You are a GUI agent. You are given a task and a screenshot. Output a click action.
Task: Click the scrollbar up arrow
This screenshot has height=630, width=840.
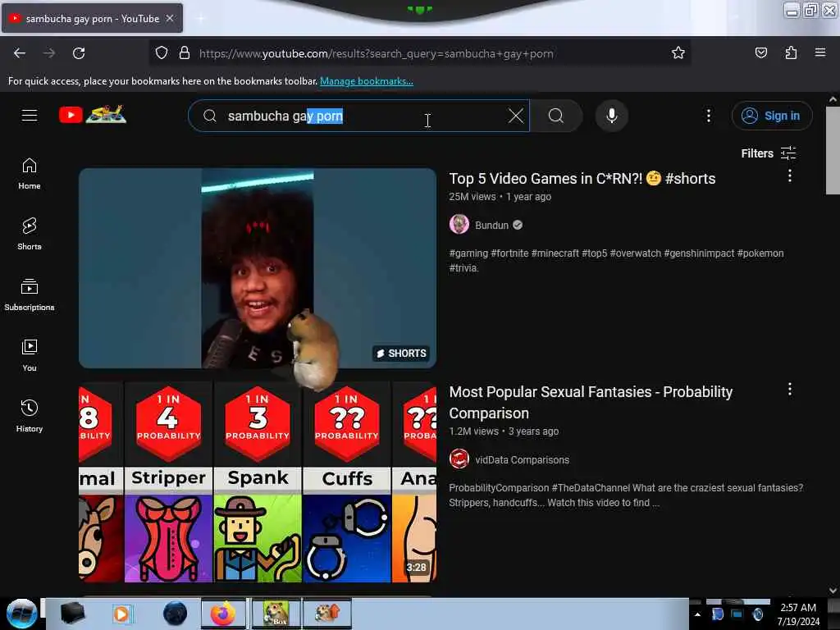point(833,99)
